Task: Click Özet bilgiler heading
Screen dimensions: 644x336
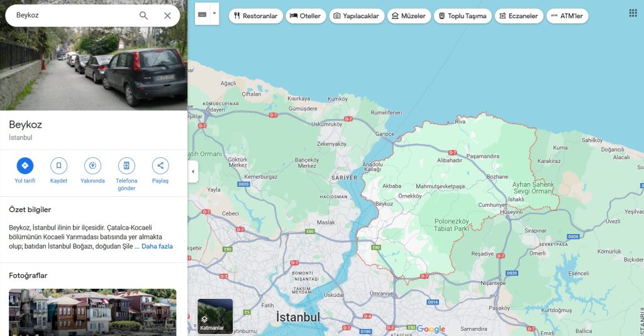Action: click(x=30, y=210)
